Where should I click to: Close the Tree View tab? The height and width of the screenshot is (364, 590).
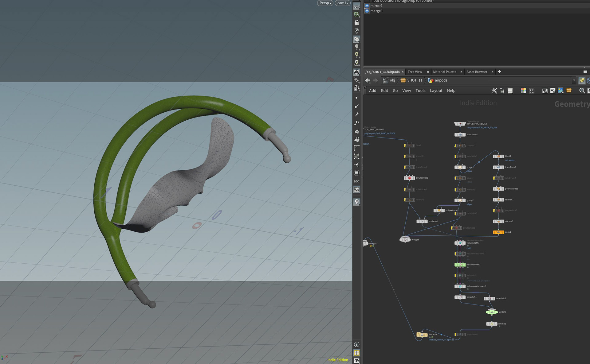click(428, 72)
